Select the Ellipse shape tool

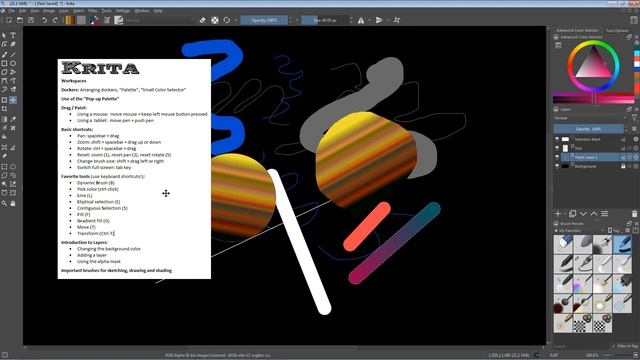pyautogui.click(x=13, y=64)
